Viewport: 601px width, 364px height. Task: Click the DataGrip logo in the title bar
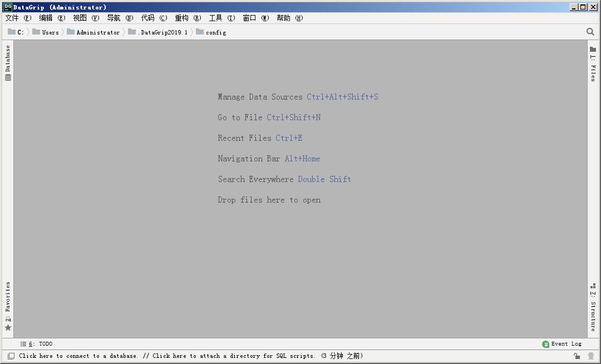point(8,7)
